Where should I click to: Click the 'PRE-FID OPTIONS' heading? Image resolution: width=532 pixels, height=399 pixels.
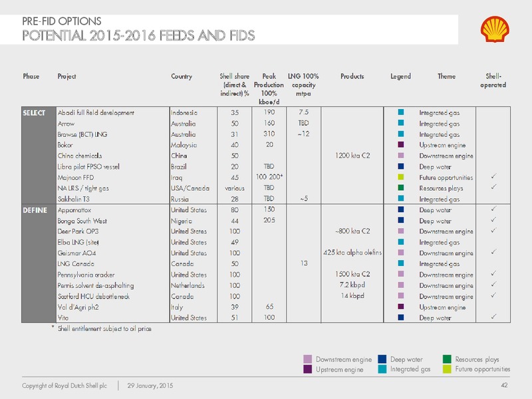pyautogui.click(x=62, y=21)
